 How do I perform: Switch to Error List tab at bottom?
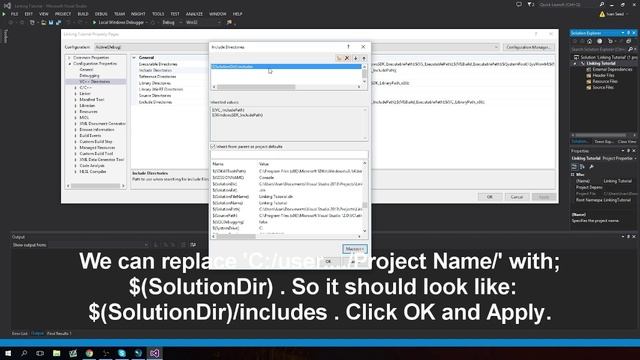coord(20,333)
